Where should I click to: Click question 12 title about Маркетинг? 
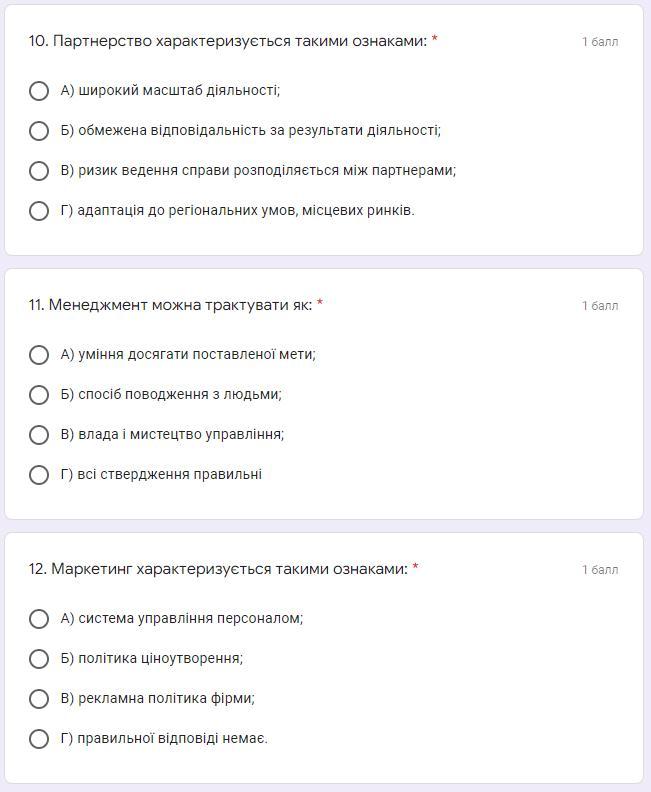[217, 569]
